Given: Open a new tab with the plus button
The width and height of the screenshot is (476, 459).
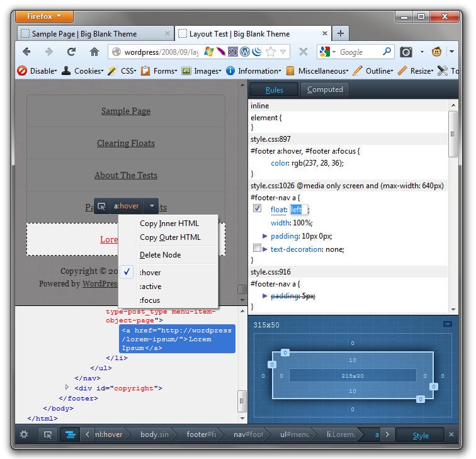Looking at the screenshot, I should coord(340,33).
